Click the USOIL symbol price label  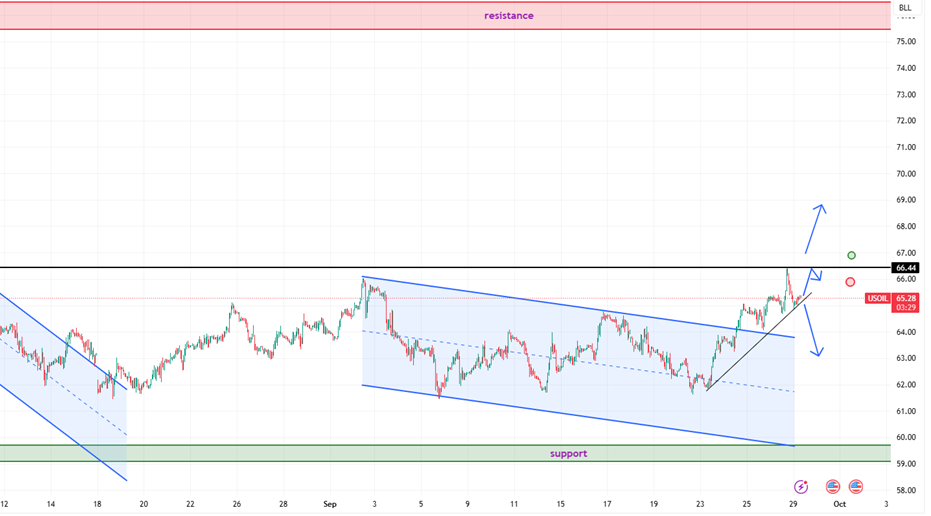click(878, 298)
